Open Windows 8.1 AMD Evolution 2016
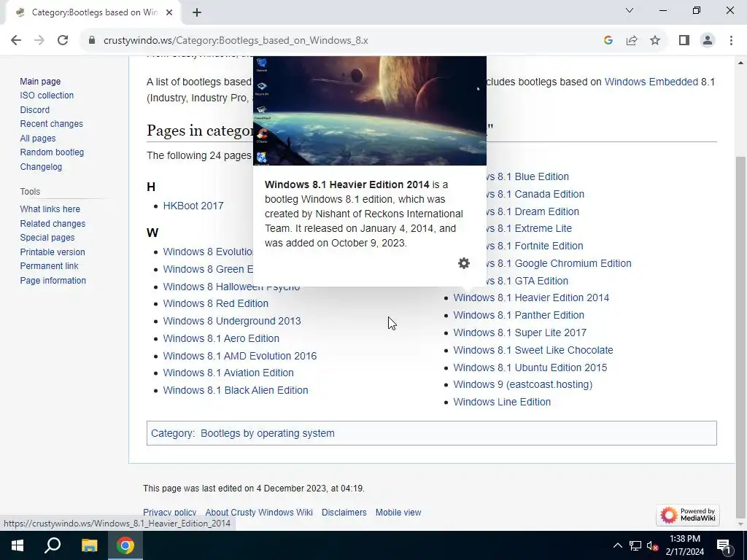Viewport: 747px width, 560px height. pyautogui.click(x=239, y=356)
